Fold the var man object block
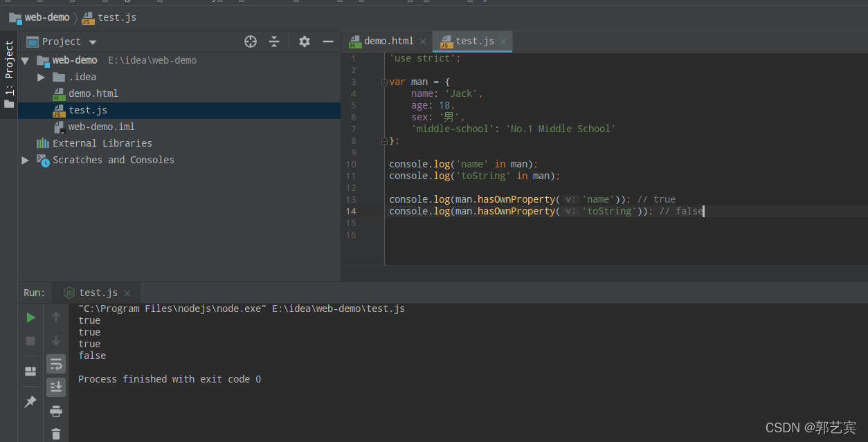The height and width of the screenshot is (442, 868). [x=384, y=82]
